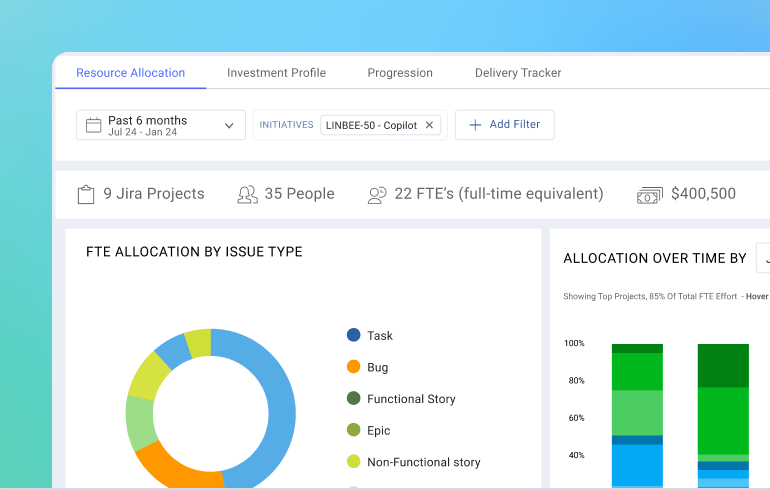The height and width of the screenshot is (490, 770).
Task: Click the INITIATIVES filter label
Action: [x=286, y=125]
